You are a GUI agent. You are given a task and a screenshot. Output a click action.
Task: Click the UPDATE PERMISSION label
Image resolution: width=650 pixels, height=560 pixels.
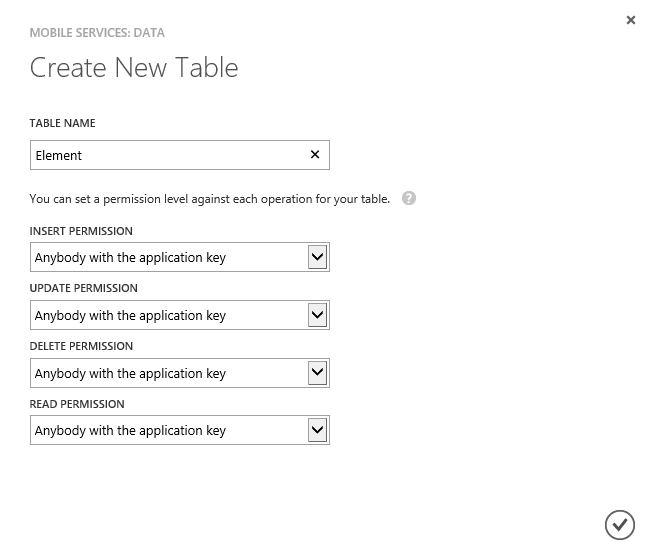(84, 288)
